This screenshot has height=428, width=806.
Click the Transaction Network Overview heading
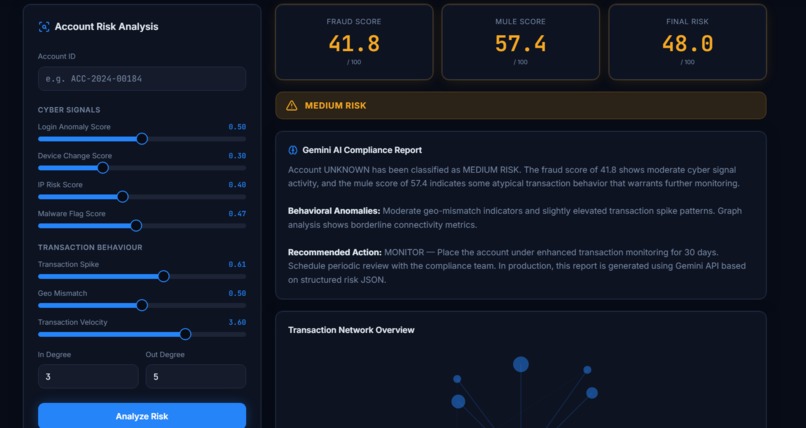click(x=351, y=330)
